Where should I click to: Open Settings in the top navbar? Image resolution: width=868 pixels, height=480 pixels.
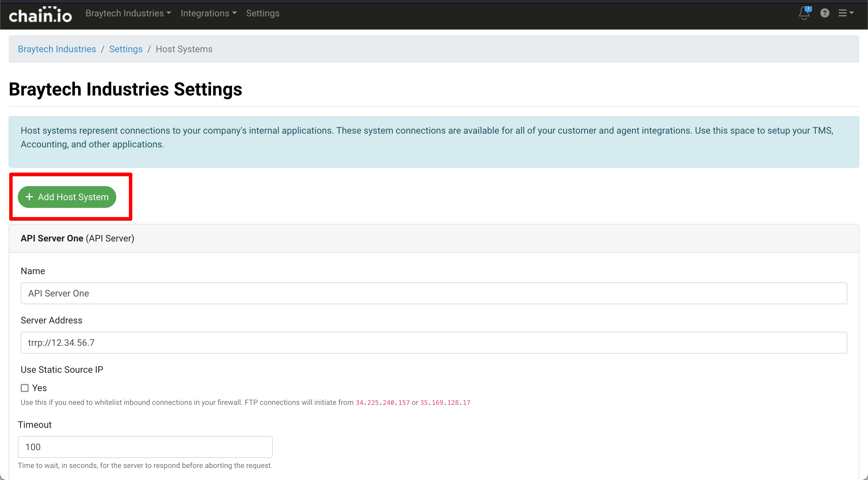tap(262, 13)
